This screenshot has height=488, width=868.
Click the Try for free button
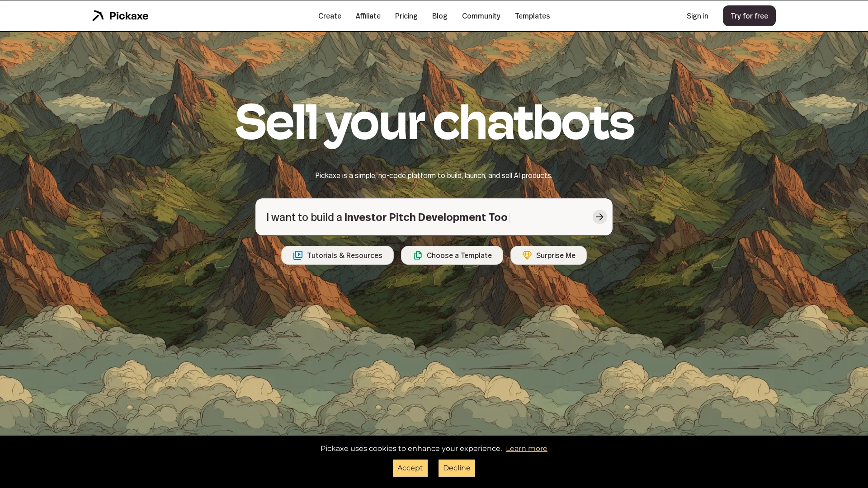click(749, 16)
